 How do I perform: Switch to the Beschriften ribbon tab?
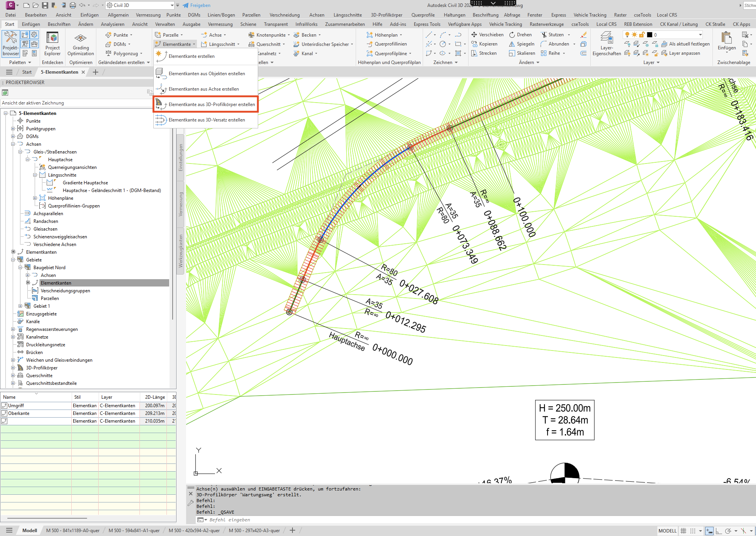coord(59,24)
